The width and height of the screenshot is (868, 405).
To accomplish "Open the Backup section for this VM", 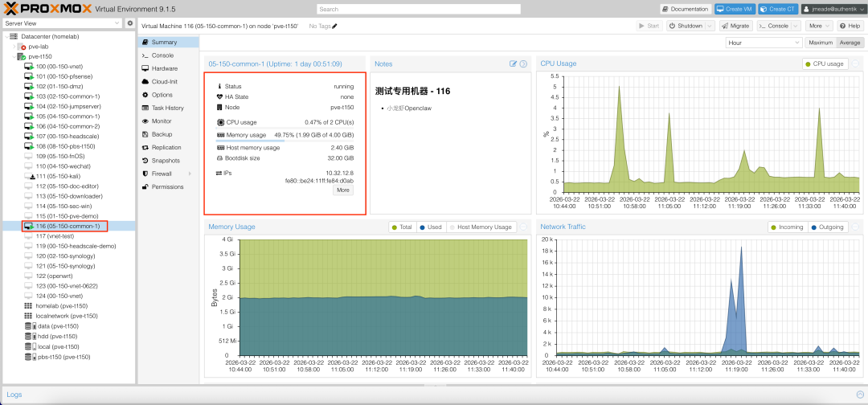I will [162, 134].
